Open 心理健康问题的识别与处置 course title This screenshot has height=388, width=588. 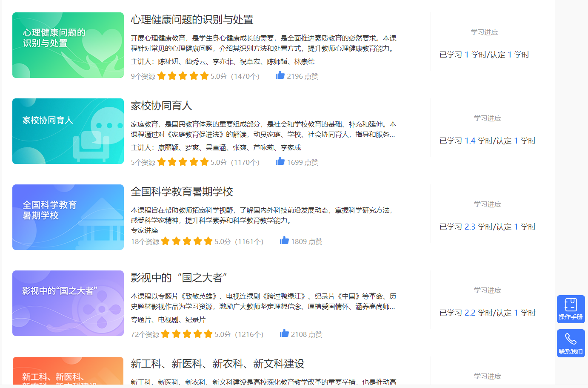[x=192, y=20]
